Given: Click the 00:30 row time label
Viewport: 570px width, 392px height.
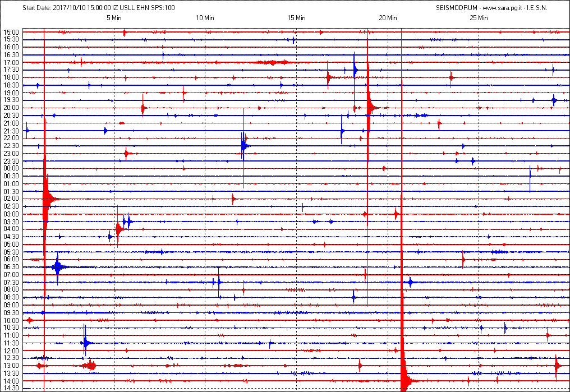Looking at the screenshot, I should (x=11, y=176).
